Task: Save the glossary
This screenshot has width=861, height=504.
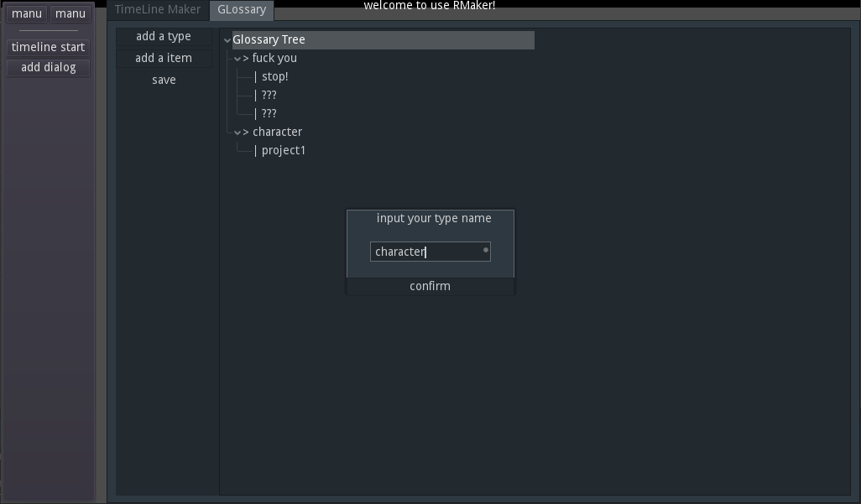Action: click(x=164, y=81)
